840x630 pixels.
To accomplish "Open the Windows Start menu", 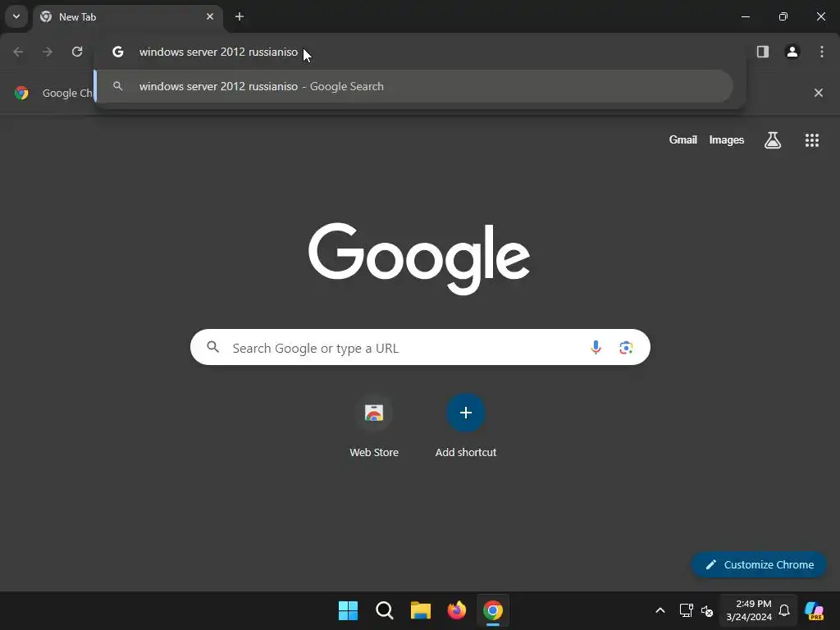I will (348, 610).
